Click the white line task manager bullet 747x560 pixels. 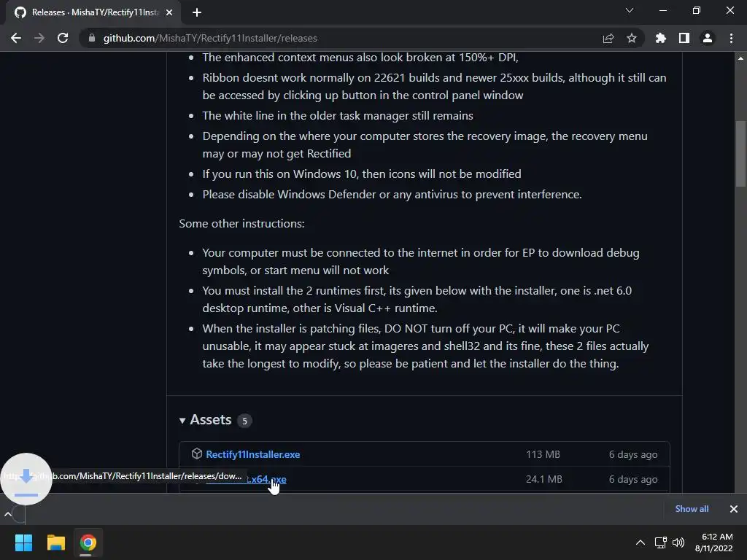[x=338, y=116]
